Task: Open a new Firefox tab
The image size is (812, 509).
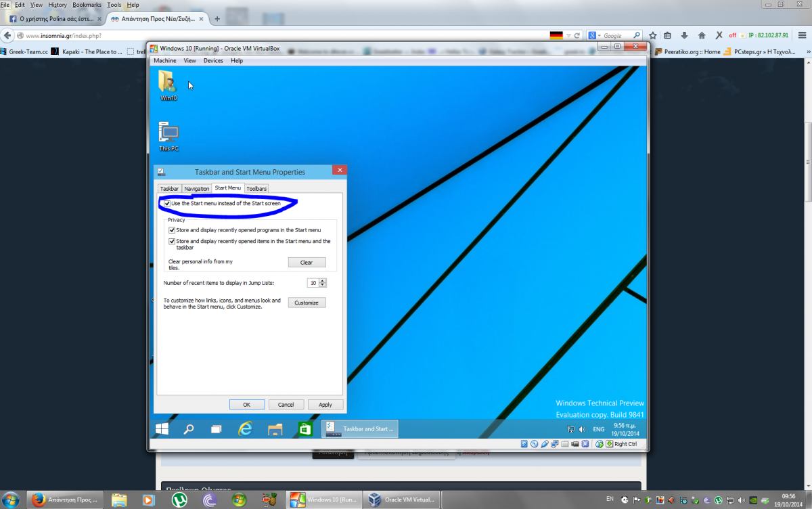Action: (217, 19)
